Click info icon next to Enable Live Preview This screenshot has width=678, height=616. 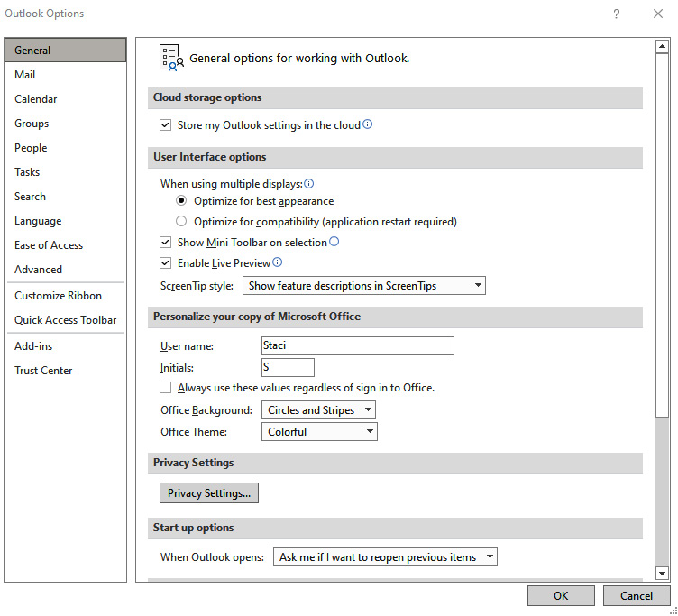point(278,262)
